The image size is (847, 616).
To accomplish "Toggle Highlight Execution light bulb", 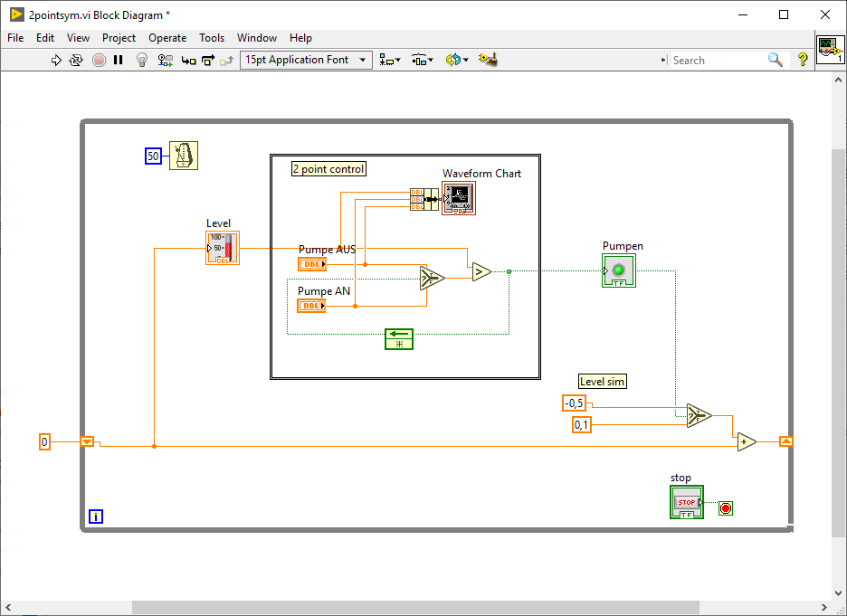I will 141,60.
